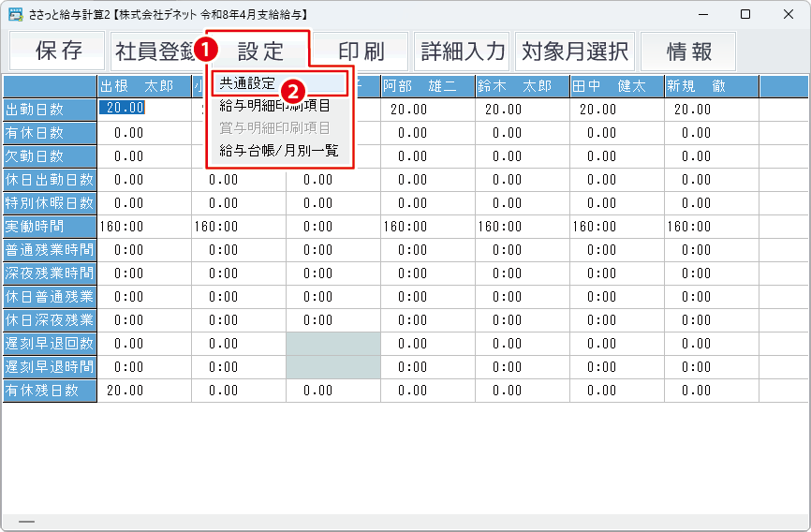The width and height of the screenshot is (811, 532).
Task: Select the 有休残日数 row header
Action: click(50, 391)
